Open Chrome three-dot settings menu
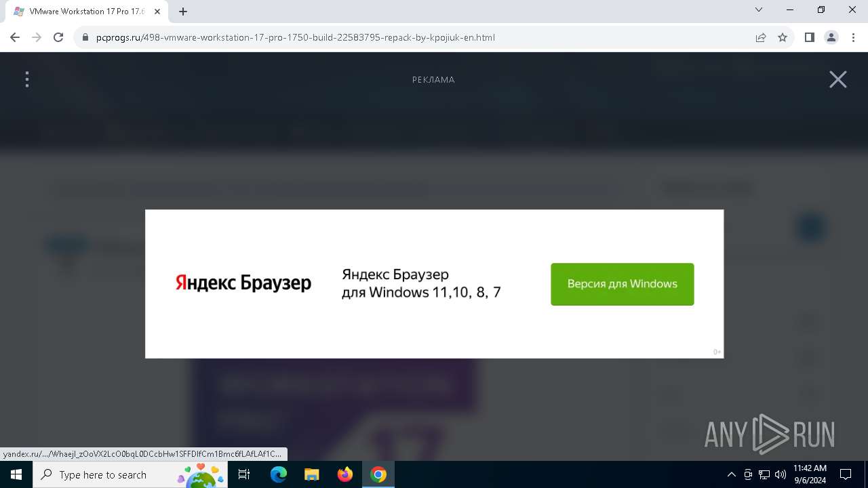868x488 pixels. click(x=853, y=37)
